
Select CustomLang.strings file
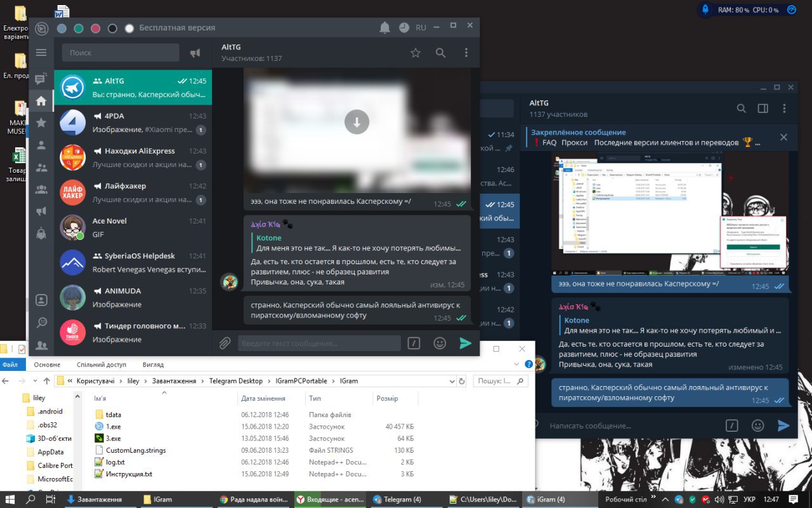(136, 450)
